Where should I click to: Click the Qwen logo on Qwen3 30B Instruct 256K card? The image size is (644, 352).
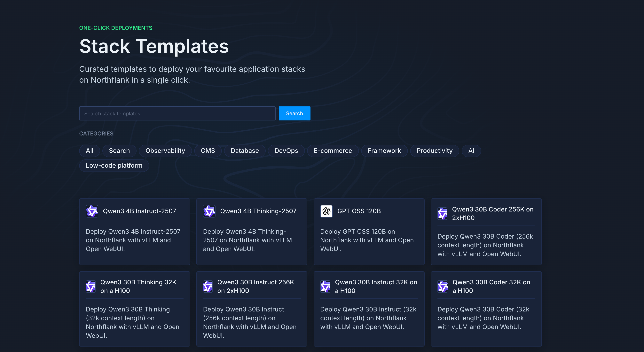tap(208, 286)
